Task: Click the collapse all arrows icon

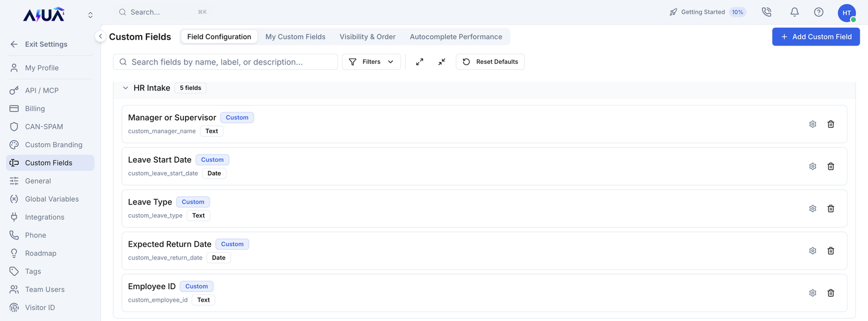Action: [x=442, y=62]
